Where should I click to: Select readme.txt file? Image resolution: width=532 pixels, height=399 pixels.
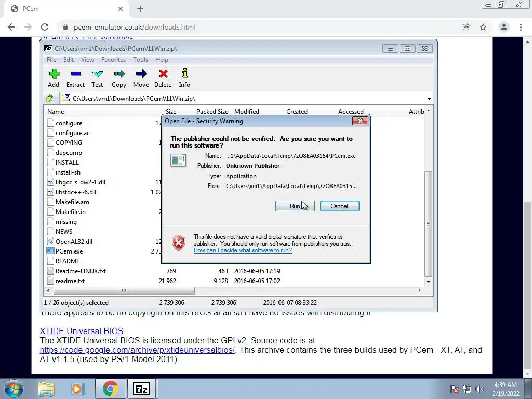(70, 281)
